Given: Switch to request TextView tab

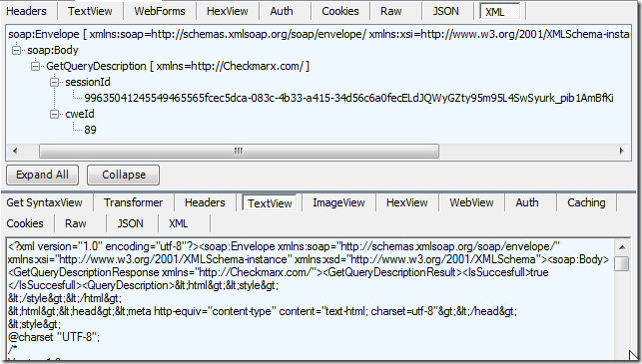Looking at the screenshot, I should click(x=90, y=11).
